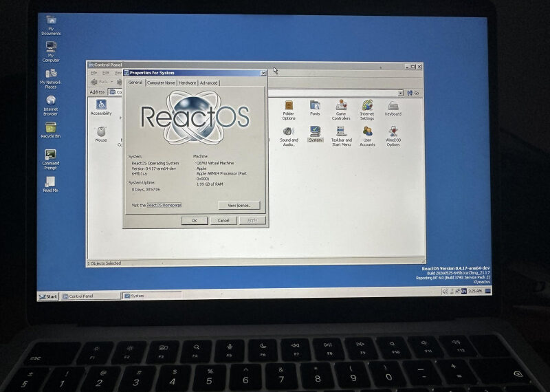Select the Keyboard control panel icon
Screen dimensions: 550x392
click(x=393, y=109)
